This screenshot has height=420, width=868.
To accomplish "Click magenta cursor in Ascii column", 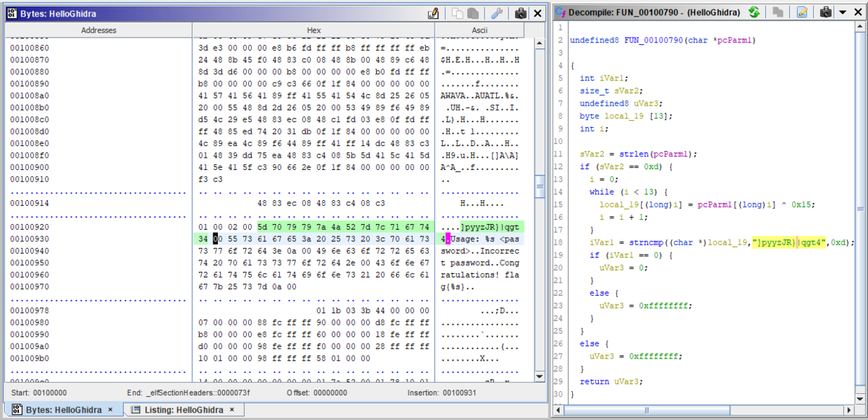I will pyautogui.click(x=448, y=239).
